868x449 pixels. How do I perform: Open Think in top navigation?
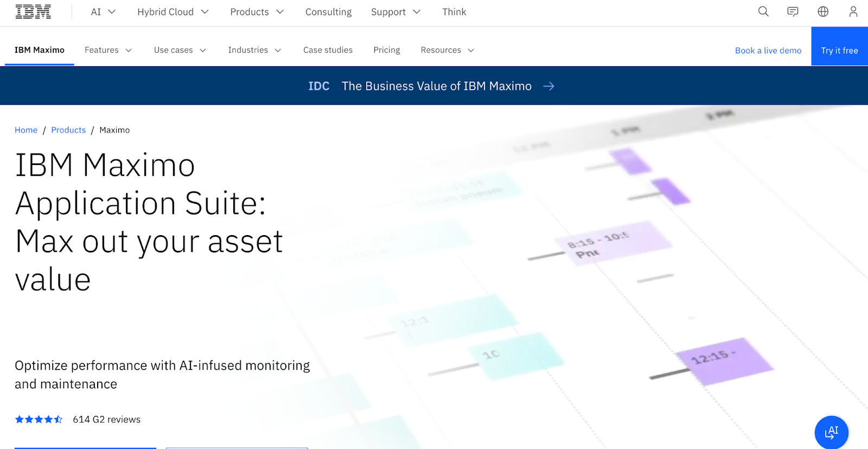click(x=454, y=12)
